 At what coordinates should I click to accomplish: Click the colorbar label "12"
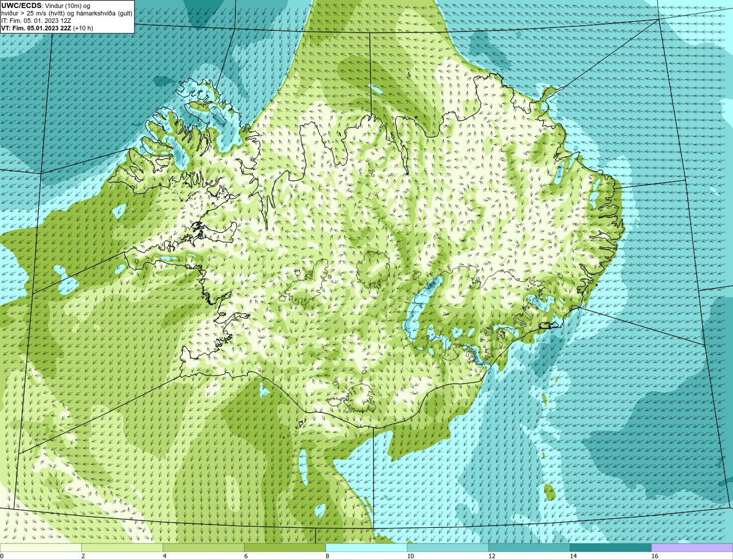pyautogui.click(x=491, y=556)
